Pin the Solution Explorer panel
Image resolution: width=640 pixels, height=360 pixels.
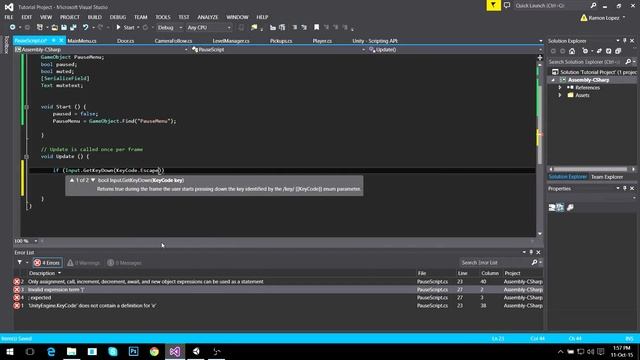[x=624, y=41]
